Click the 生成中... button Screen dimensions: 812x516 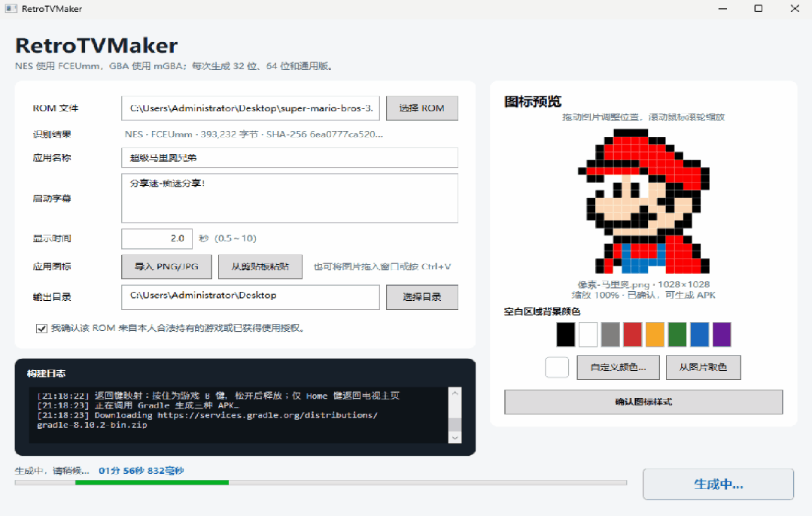(x=718, y=484)
